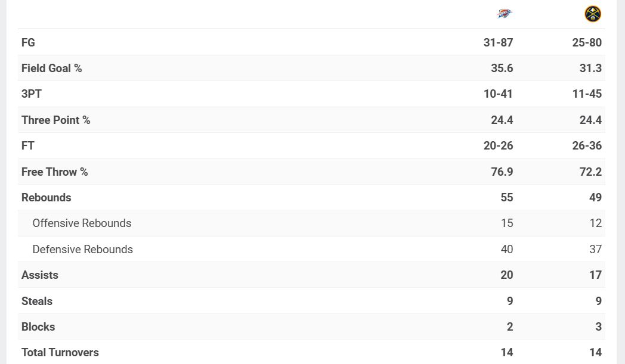Select the Thunder's 76.9 free throw percentage
Viewport: 625px width, 364px height.
tap(502, 172)
